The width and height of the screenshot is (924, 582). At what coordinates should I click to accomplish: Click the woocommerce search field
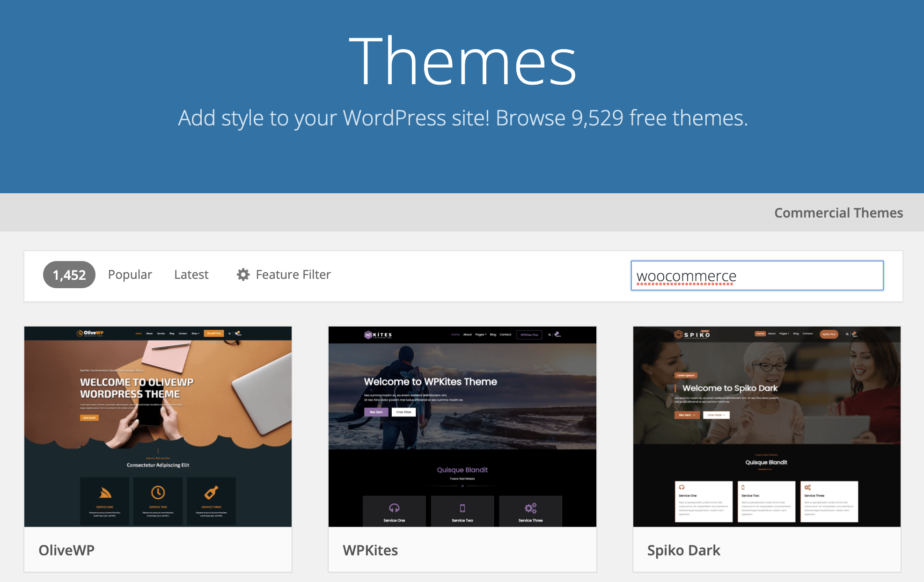click(x=757, y=276)
